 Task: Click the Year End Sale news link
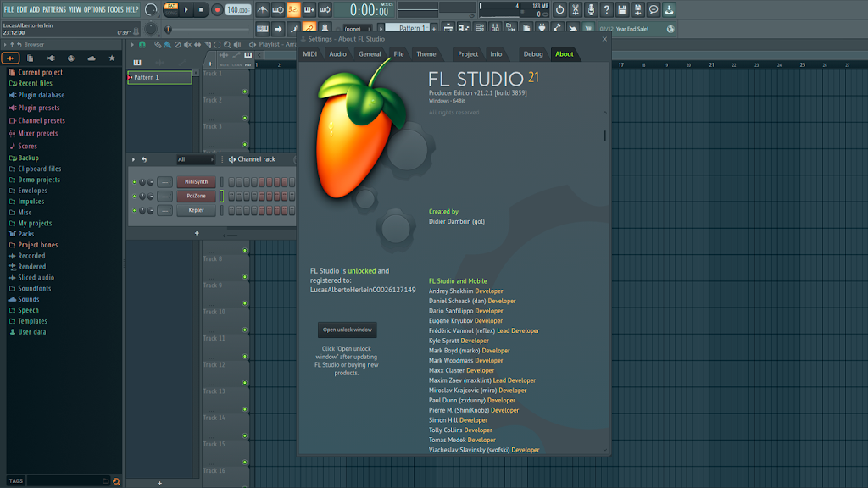point(632,29)
